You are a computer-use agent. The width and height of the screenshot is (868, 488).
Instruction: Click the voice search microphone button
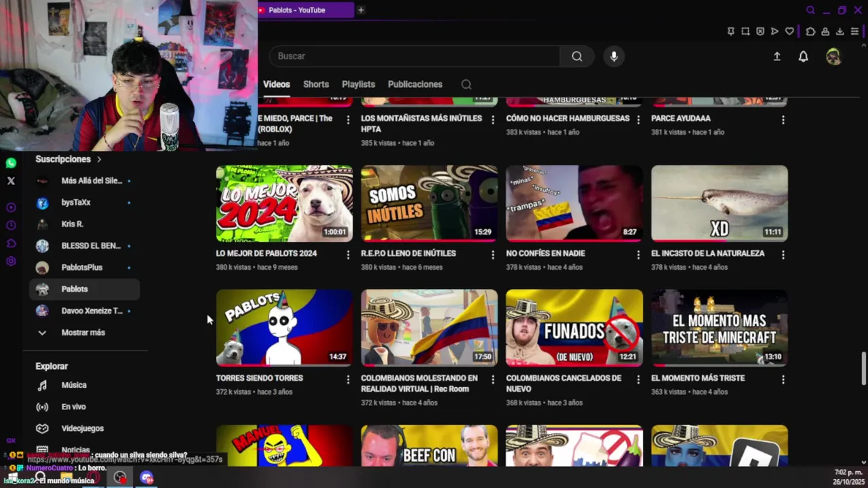[x=614, y=56]
